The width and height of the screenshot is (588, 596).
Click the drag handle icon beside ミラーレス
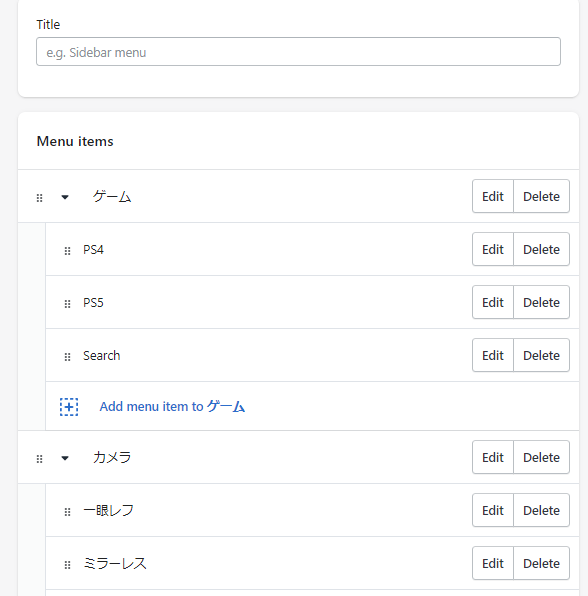click(67, 565)
